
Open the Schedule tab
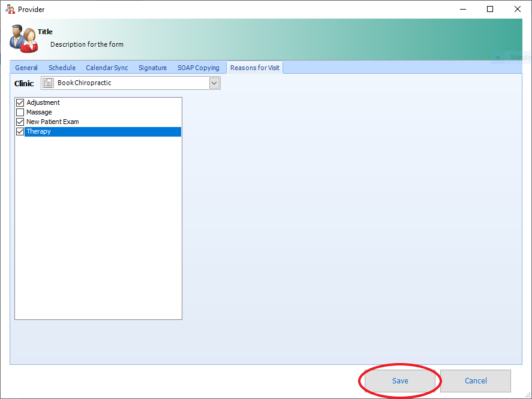62,68
